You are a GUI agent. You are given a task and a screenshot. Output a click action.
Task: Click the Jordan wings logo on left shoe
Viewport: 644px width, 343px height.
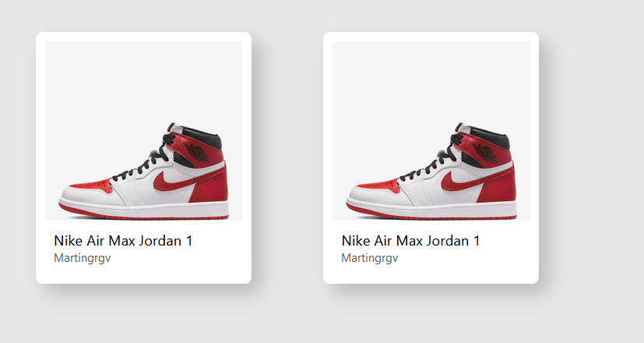coord(197,153)
